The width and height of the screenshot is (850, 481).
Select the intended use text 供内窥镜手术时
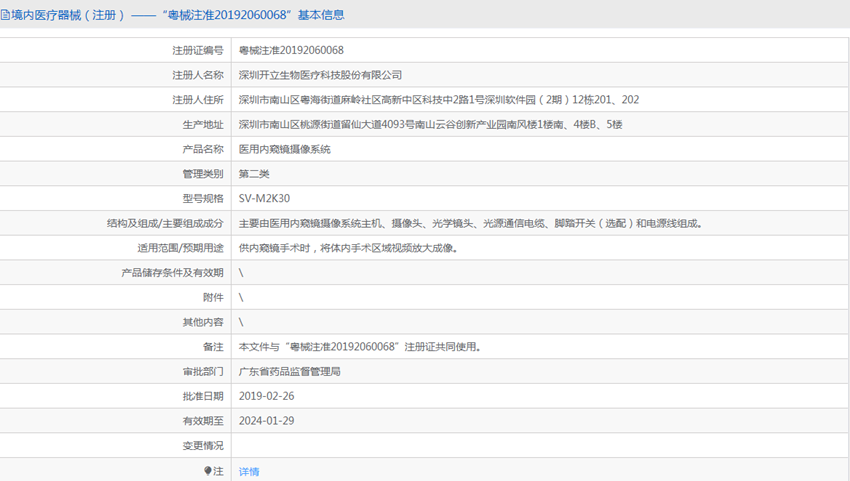[349, 248]
